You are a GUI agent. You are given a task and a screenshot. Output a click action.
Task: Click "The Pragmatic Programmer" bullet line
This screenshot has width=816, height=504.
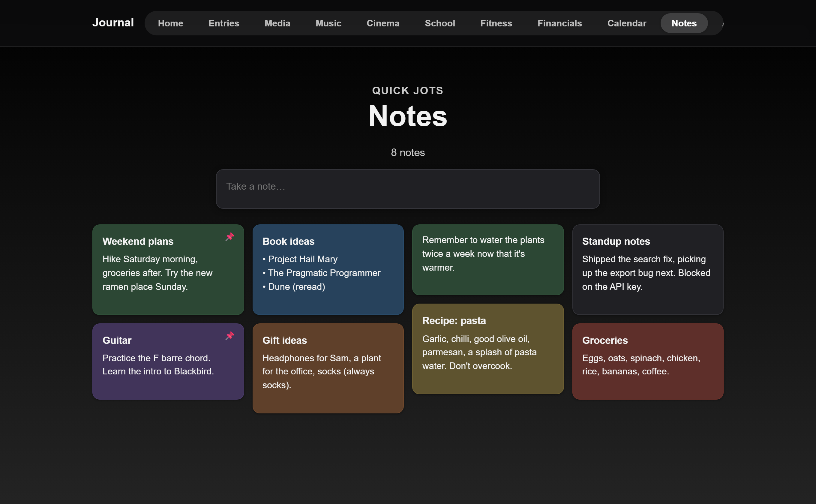[x=321, y=273]
